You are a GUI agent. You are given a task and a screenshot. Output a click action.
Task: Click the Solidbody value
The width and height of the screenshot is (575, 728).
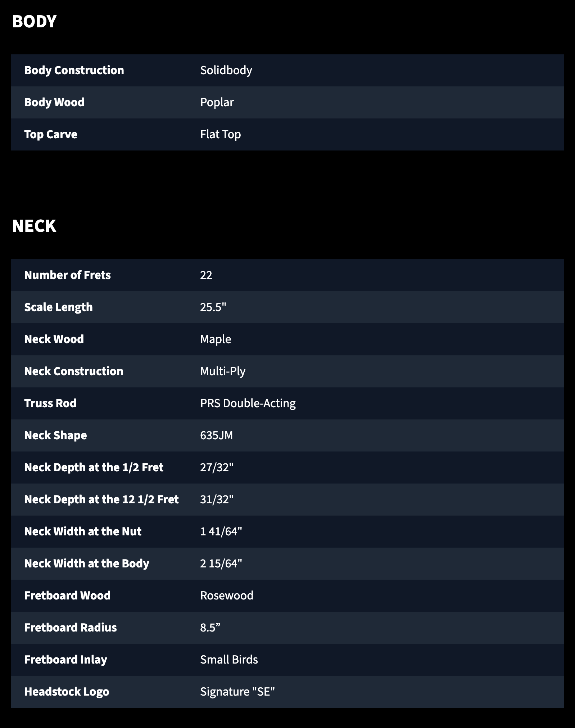(x=226, y=70)
